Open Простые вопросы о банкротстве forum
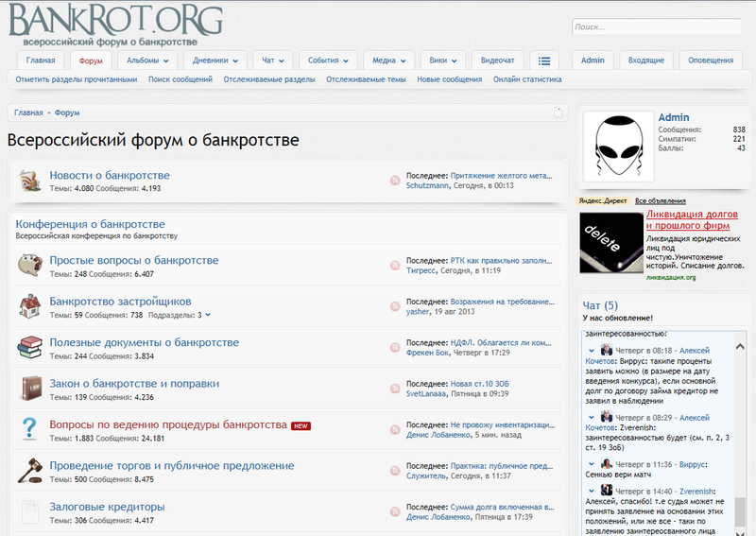This screenshot has width=756, height=536. 133,260
